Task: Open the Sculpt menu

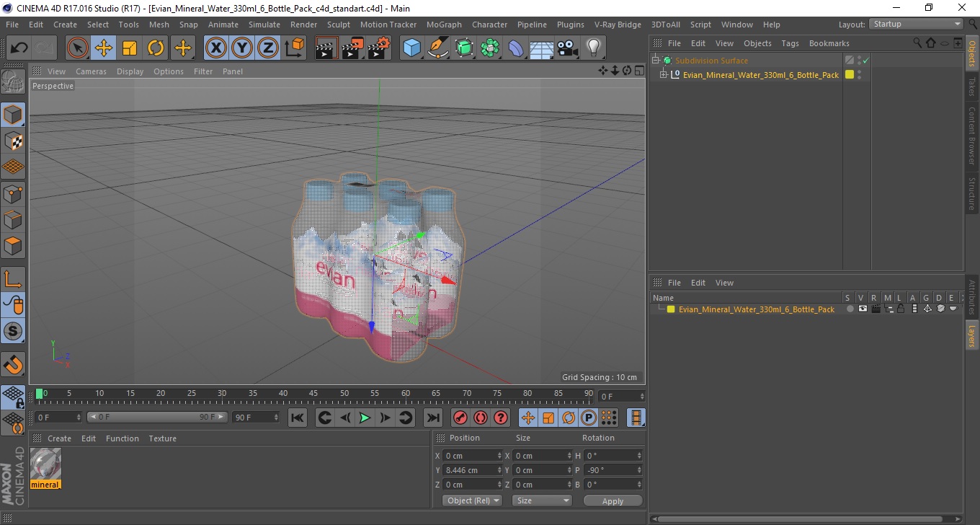Action: (339, 25)
